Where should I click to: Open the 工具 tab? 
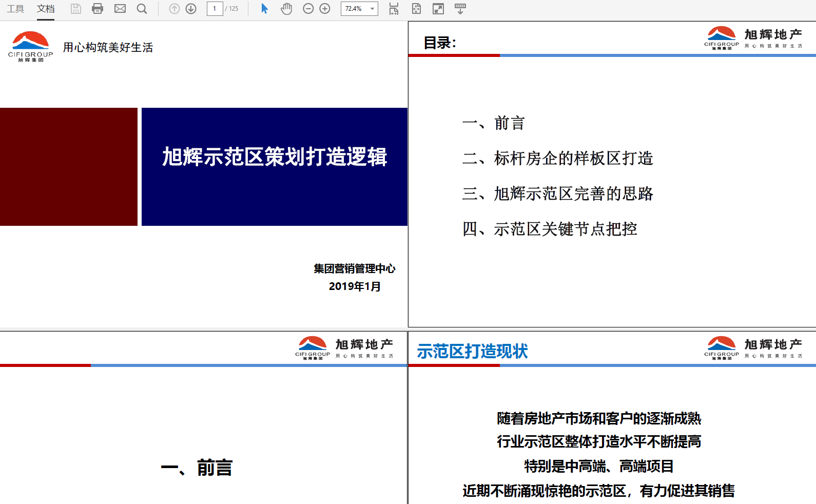coord(15,9)
